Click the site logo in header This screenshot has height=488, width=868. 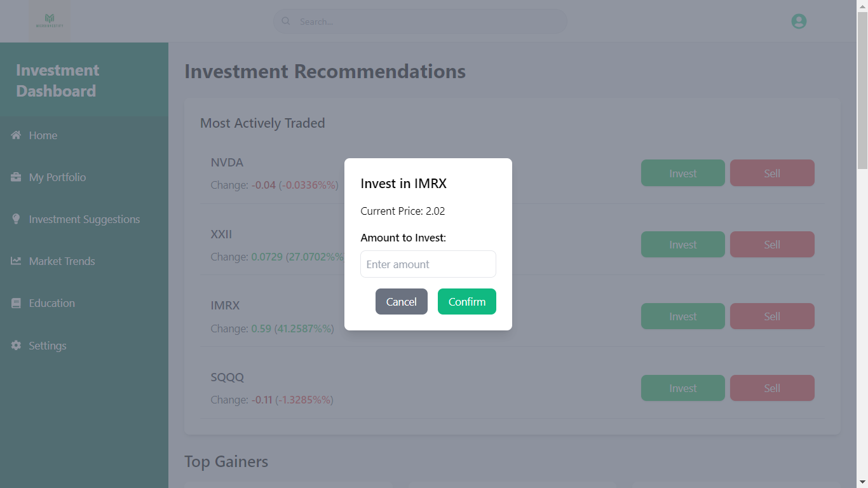pos(50,22)
